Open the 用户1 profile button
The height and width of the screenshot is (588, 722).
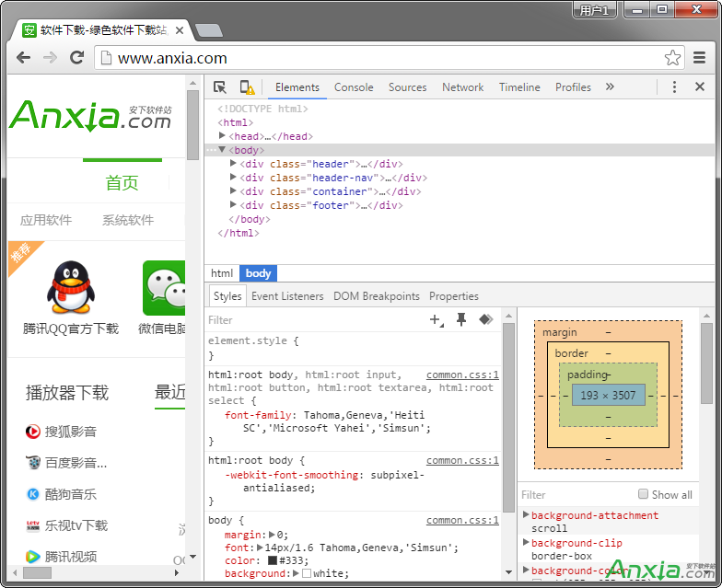[x=595, y=9]
